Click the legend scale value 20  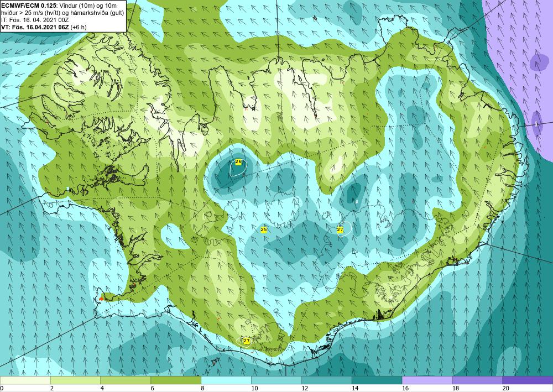point(506,389)
